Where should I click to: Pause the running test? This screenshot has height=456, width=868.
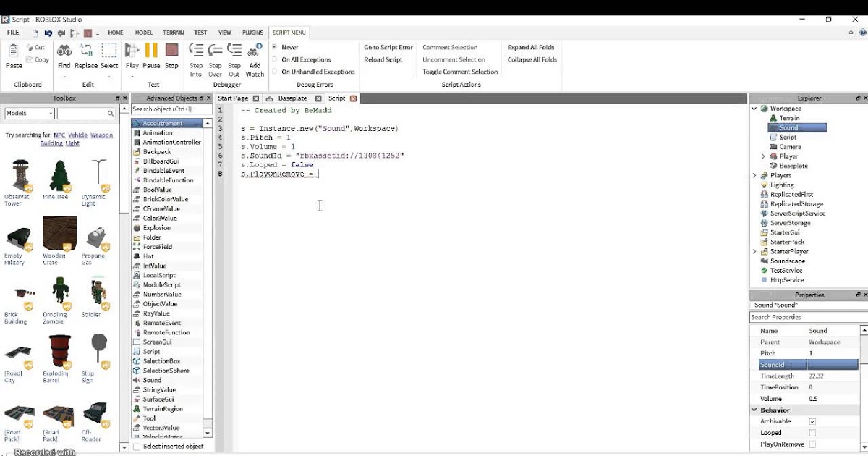click(x=151, y=51)
